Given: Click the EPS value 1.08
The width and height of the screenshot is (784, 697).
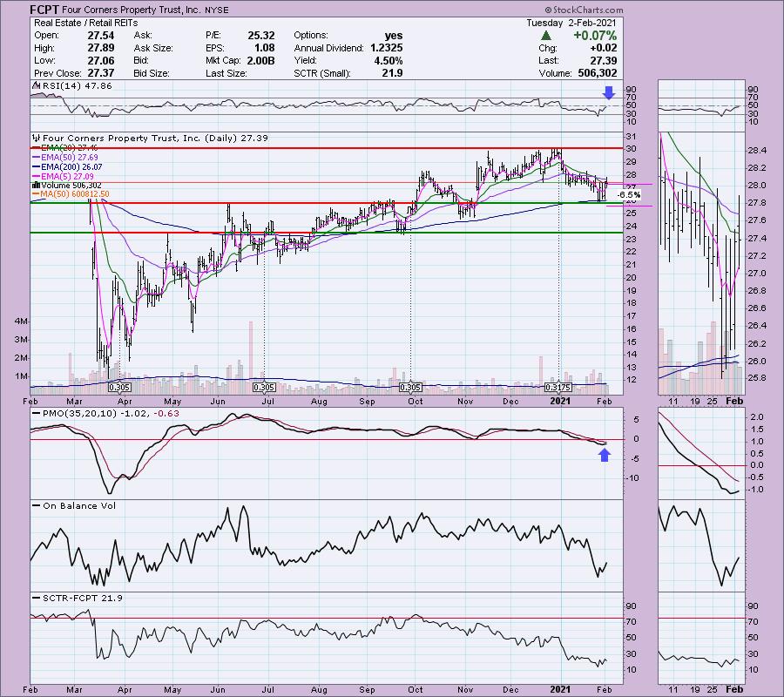Looking at the screenshot, I should click(265, 48).
